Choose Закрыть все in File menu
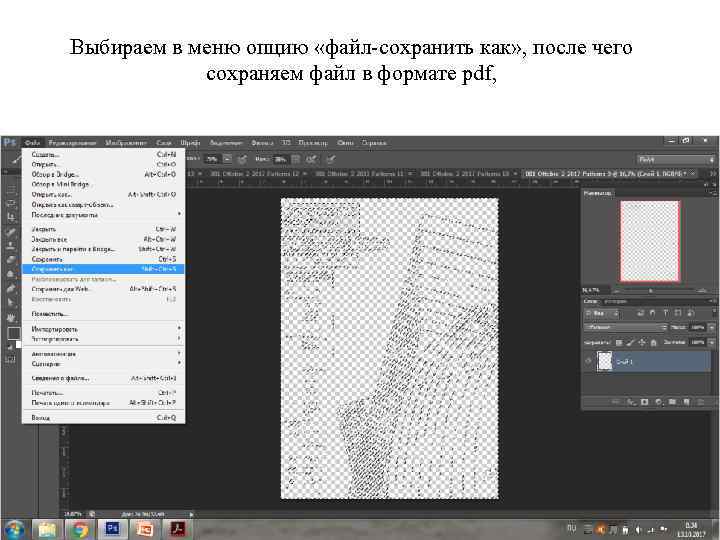 coord(103,239)
